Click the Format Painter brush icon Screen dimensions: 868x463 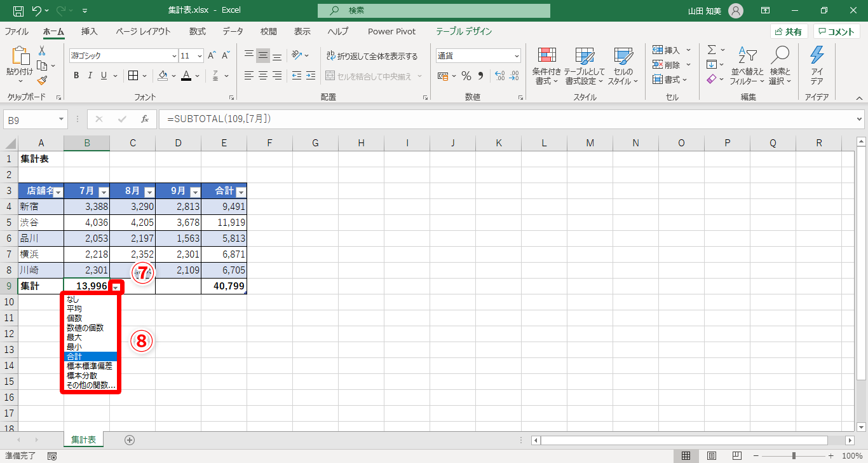point(42,80)
